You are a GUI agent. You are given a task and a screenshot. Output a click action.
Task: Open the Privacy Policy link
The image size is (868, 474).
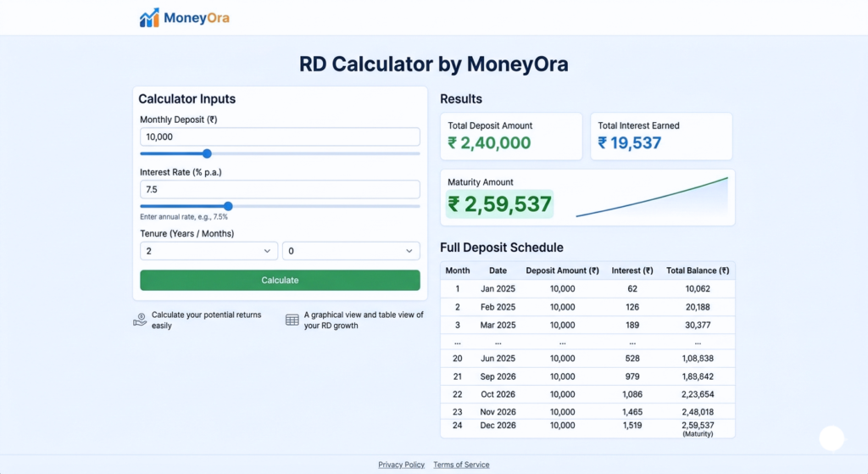pos(401,465)
